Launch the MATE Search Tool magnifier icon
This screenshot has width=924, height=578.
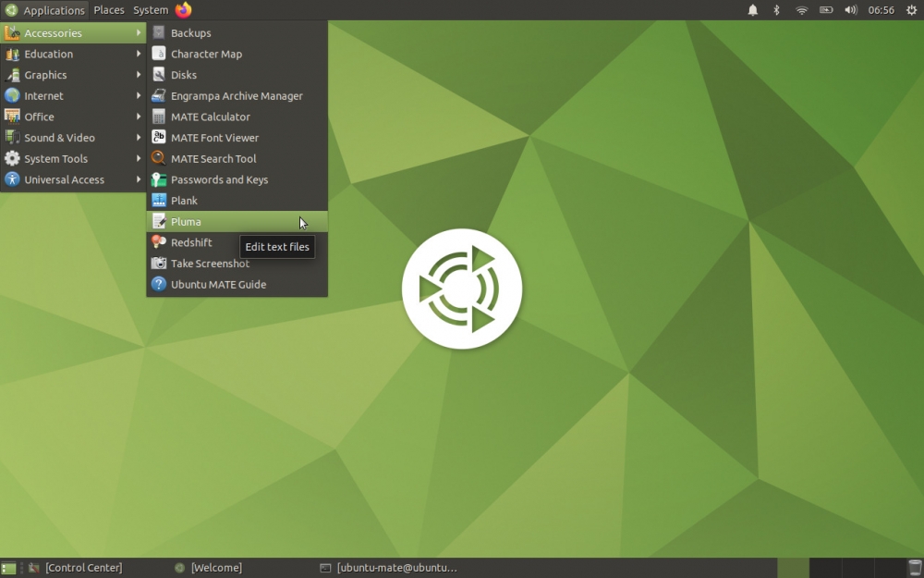pos(159,159)
